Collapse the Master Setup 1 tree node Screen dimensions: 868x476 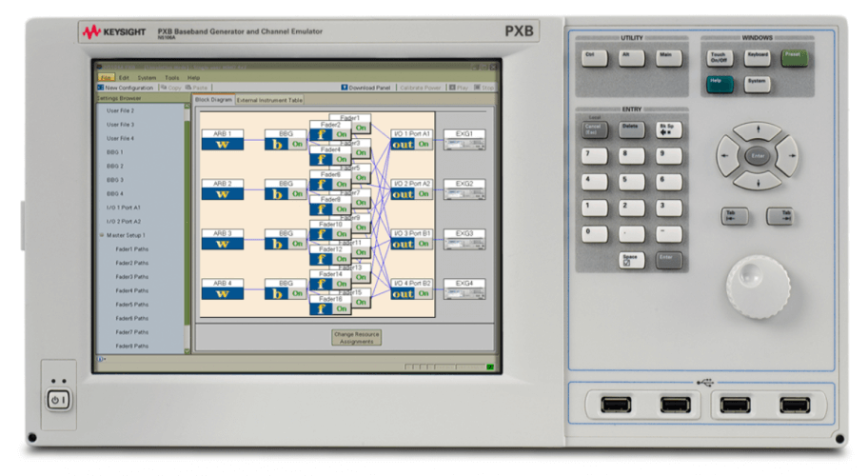pos(101,235)
